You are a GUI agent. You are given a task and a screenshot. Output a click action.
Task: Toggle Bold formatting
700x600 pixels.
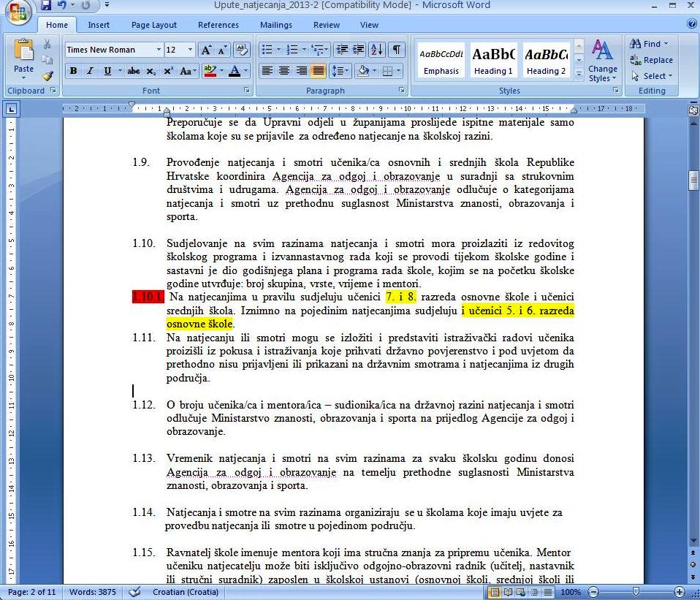[x=73, y=71]
